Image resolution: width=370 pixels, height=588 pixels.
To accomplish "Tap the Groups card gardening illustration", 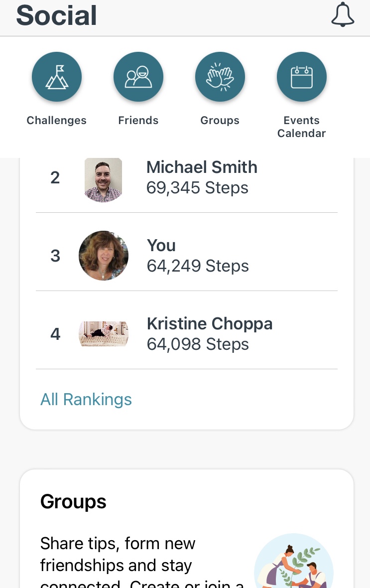I will tap(294, 563).
